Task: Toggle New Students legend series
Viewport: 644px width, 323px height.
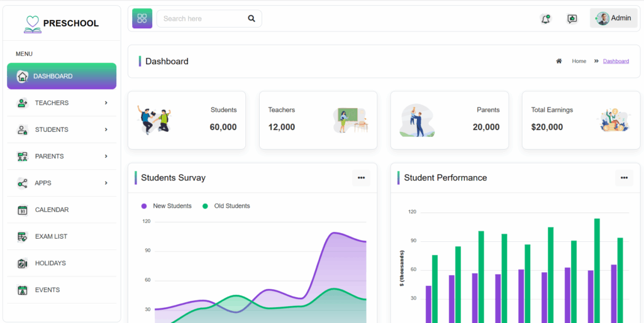Action: 167,206
